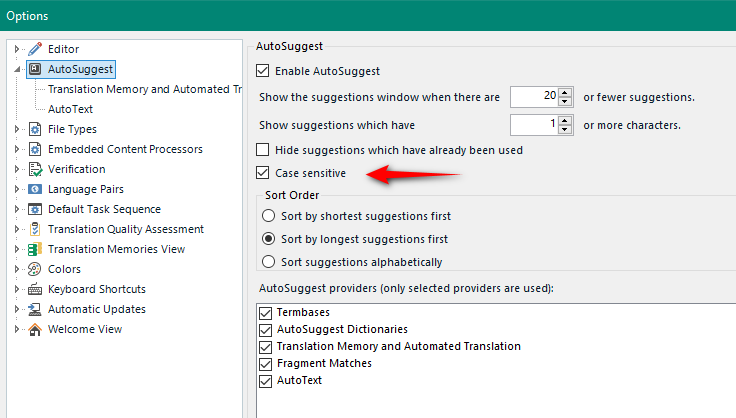The image size is (736, 418).
Task: Click the Embedded Content Processors icon
Action: (35, 149)
